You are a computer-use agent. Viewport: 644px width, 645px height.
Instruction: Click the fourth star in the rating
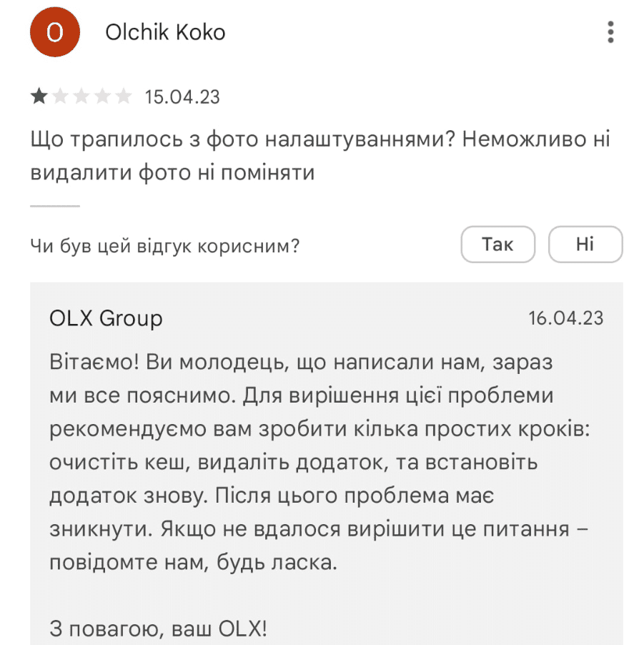tap(104, 97)
